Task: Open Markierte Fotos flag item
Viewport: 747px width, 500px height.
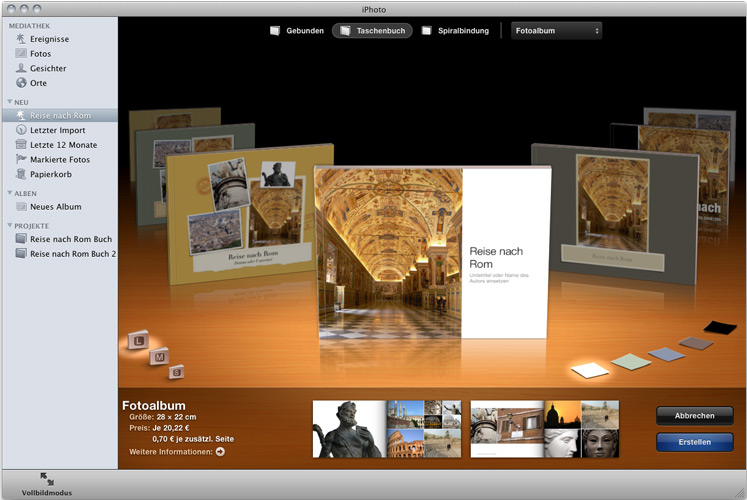Action: click(x=59, y=159)
